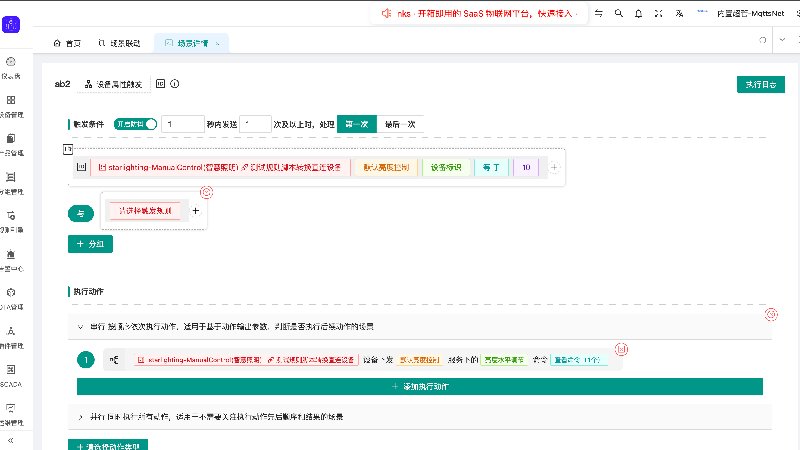Click the seconds input field with value 1
Screen dimensions: 800x450
(x=183, y=124)
